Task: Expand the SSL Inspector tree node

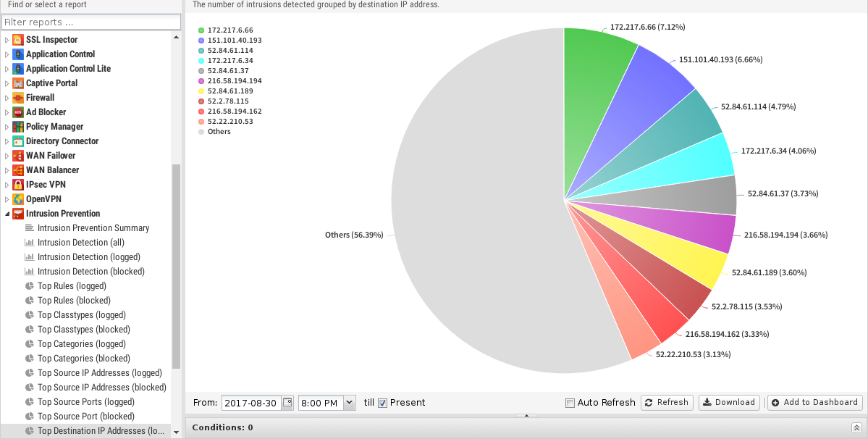Action: click(x=7, y=40)
